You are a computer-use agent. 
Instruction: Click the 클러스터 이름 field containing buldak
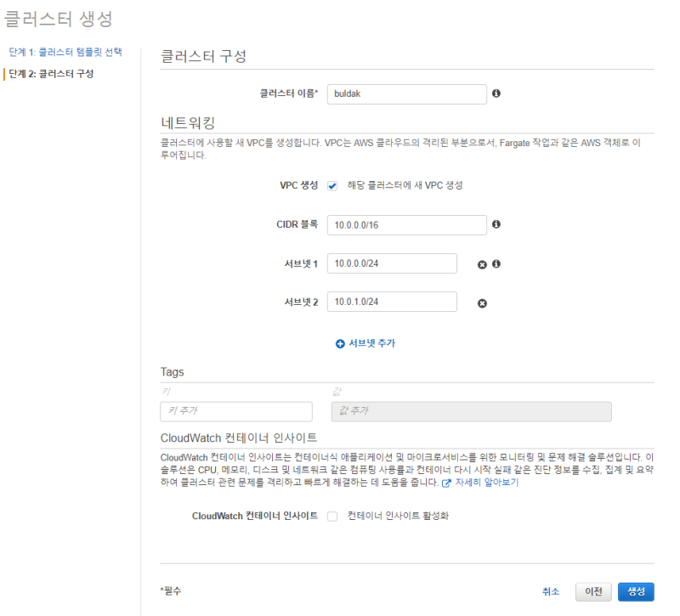405,93
